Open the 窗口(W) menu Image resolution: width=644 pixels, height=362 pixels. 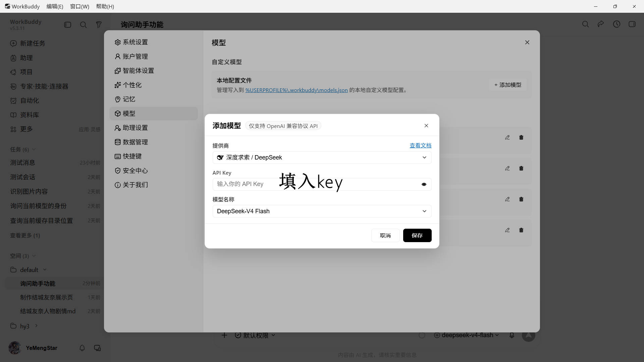click(x=79, y=6)
